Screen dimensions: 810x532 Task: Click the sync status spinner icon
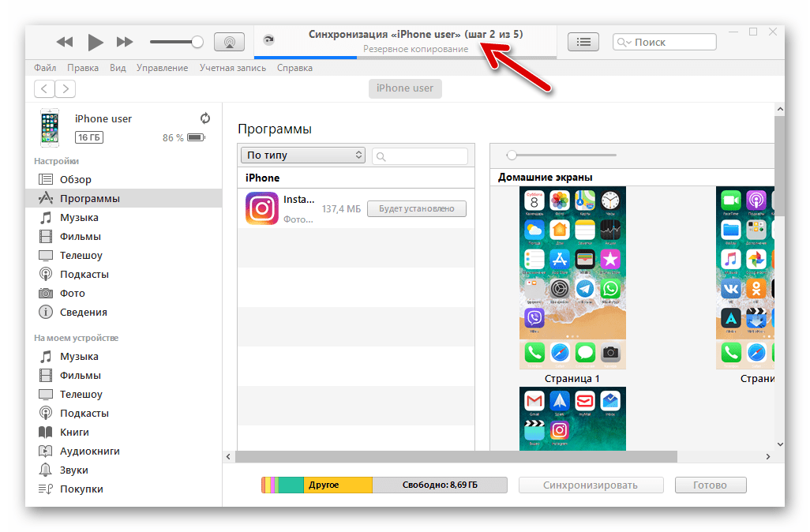[x=268, y=39]
